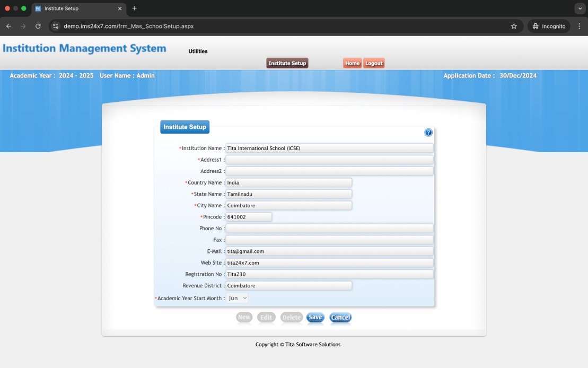This screenshot has width=588, height=368.
Task: Go back using the browser back arrow
Action: tap(8, 26)
